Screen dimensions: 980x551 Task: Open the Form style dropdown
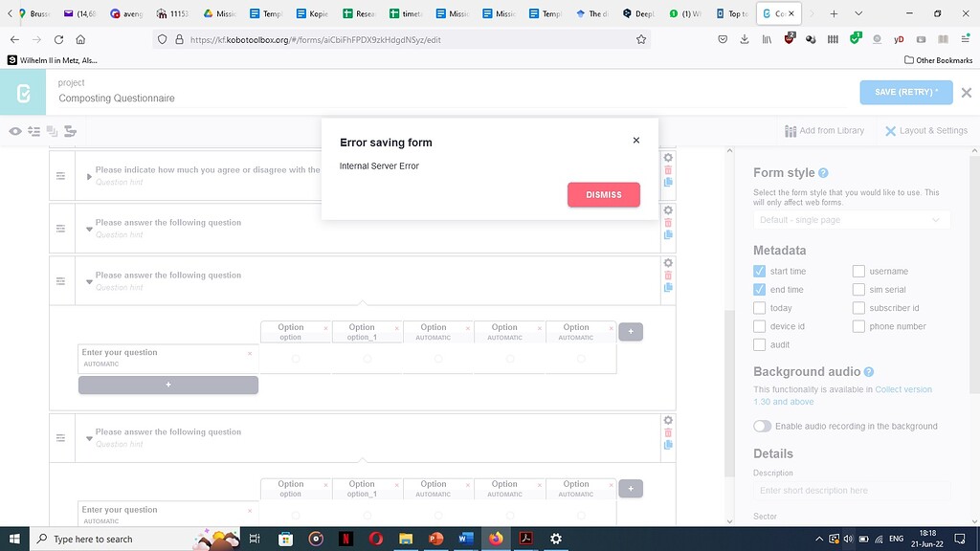(851, 220)
